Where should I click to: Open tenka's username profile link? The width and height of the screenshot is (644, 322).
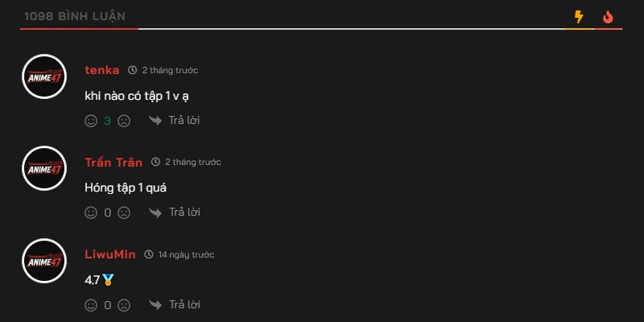click(101, 70)
